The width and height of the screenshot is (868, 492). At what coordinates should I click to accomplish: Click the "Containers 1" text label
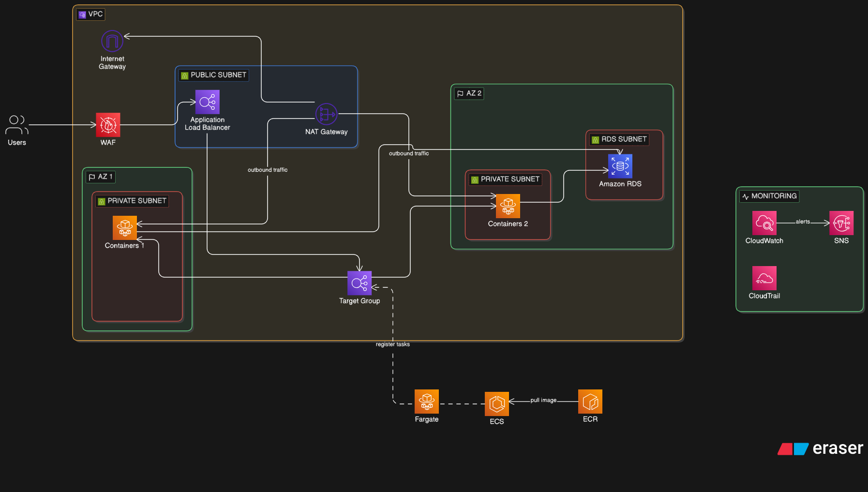click(124, 246)
